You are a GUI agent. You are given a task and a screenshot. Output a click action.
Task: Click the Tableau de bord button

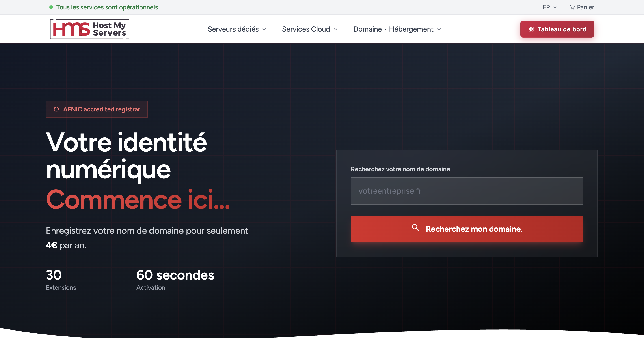(x=557, y=29)
